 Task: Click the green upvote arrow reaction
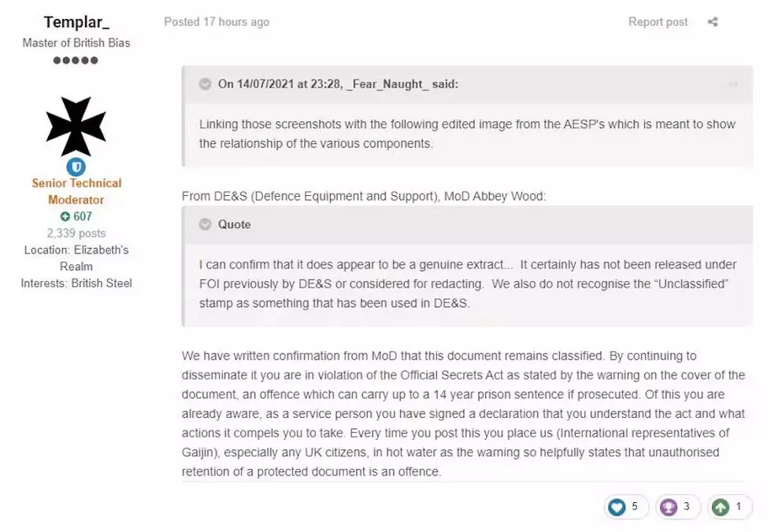point(720,507)
